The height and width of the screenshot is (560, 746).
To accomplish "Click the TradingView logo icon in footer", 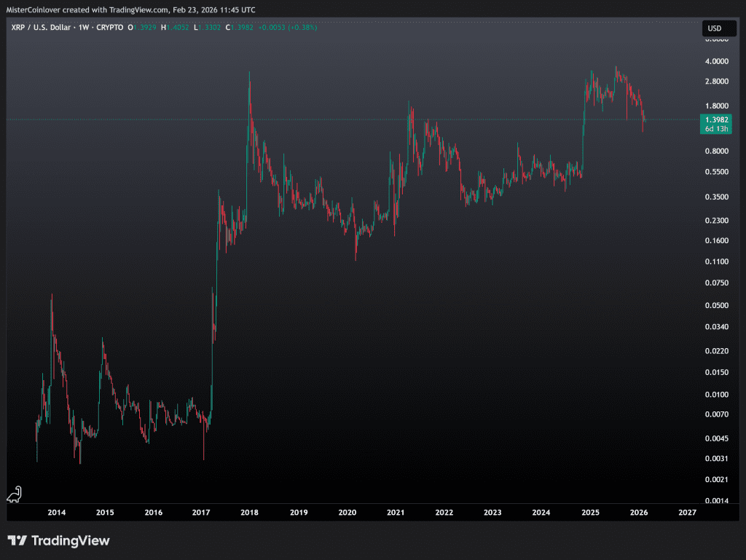I will (x=17, y=540).
